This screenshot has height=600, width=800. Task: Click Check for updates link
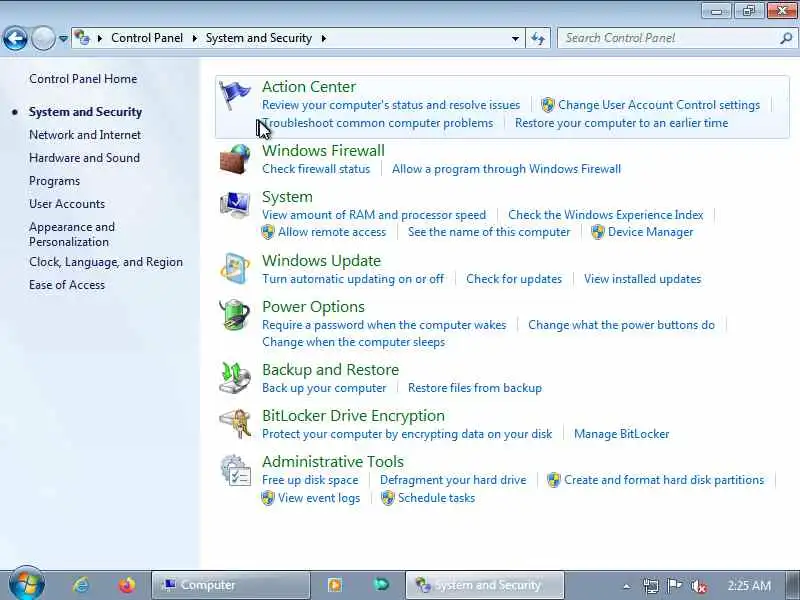[x=514, y=279]
